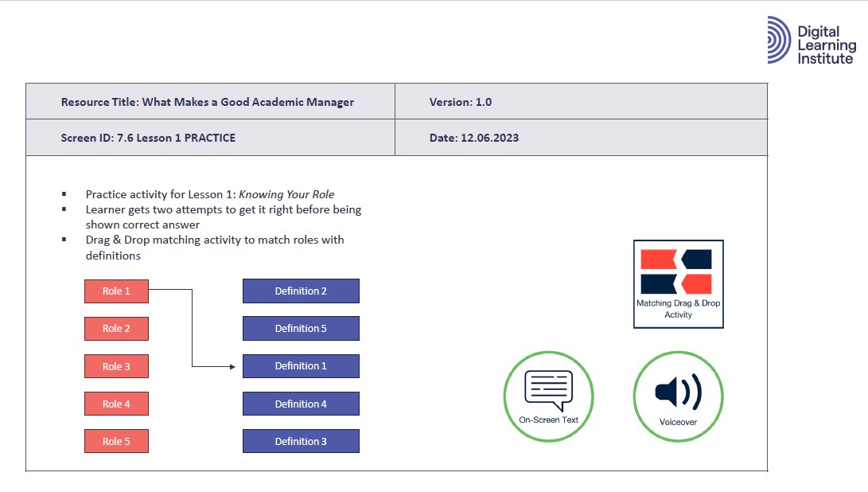The image size is (868, 492).
Task: Click the Version: 1.0 cell
Action: (x=581, y=102)
